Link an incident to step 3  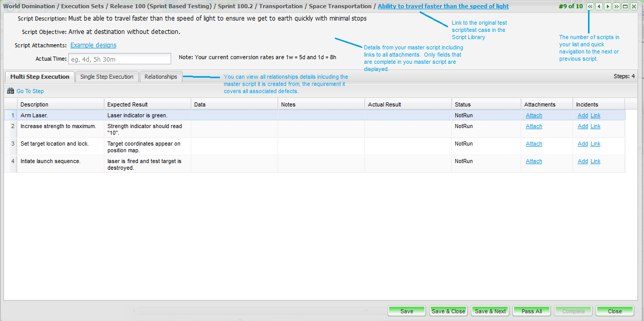point(595,144)
